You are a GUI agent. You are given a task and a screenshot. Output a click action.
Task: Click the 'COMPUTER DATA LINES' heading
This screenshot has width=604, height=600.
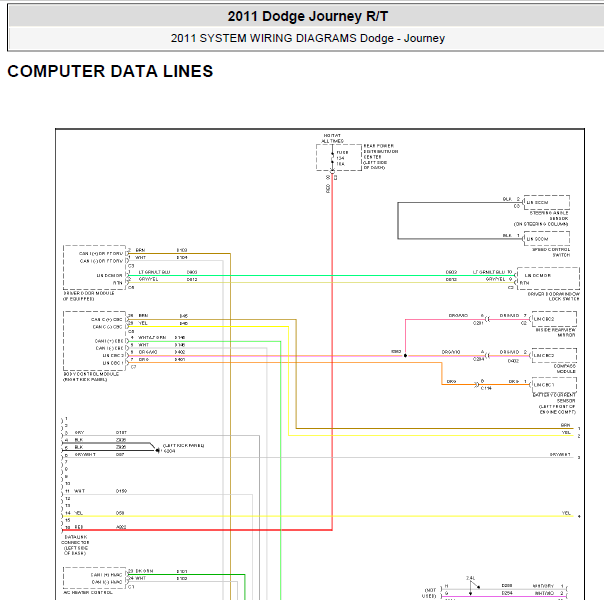110,71
